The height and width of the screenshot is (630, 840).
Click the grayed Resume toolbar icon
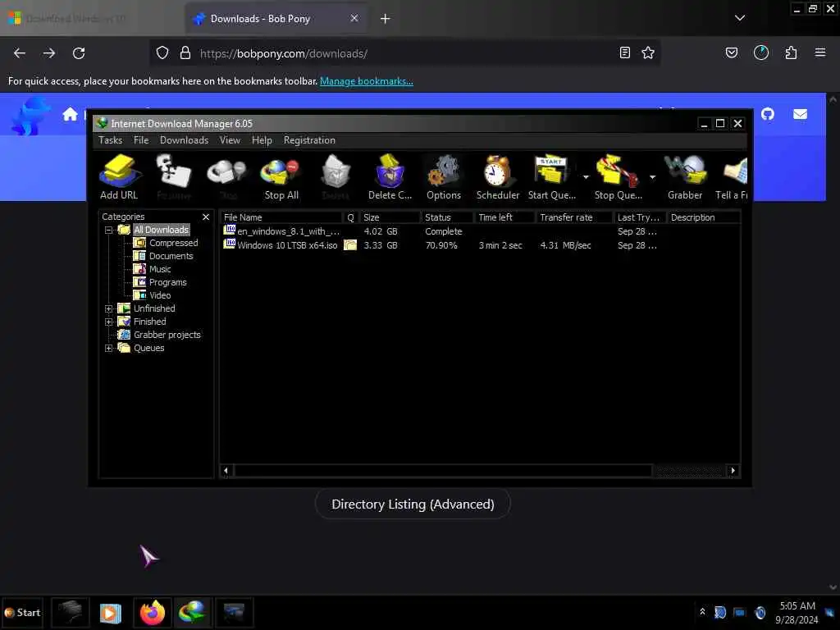pos(174,177)
